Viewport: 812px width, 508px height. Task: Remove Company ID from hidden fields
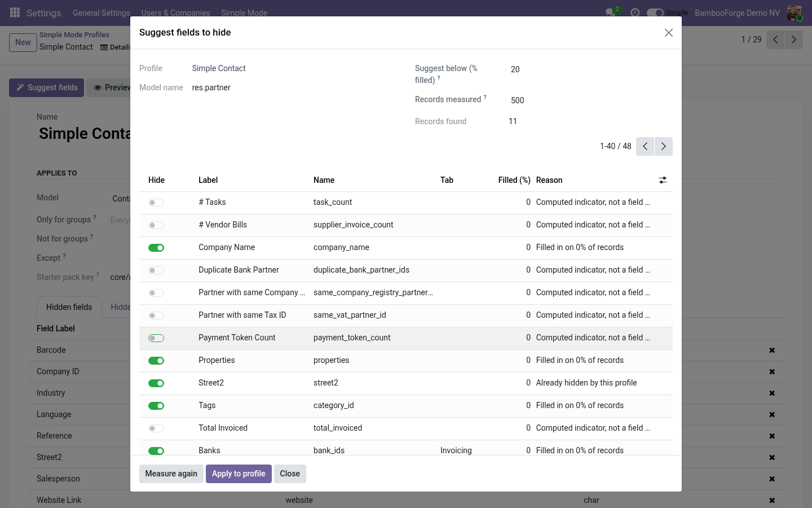pos(772,372)
